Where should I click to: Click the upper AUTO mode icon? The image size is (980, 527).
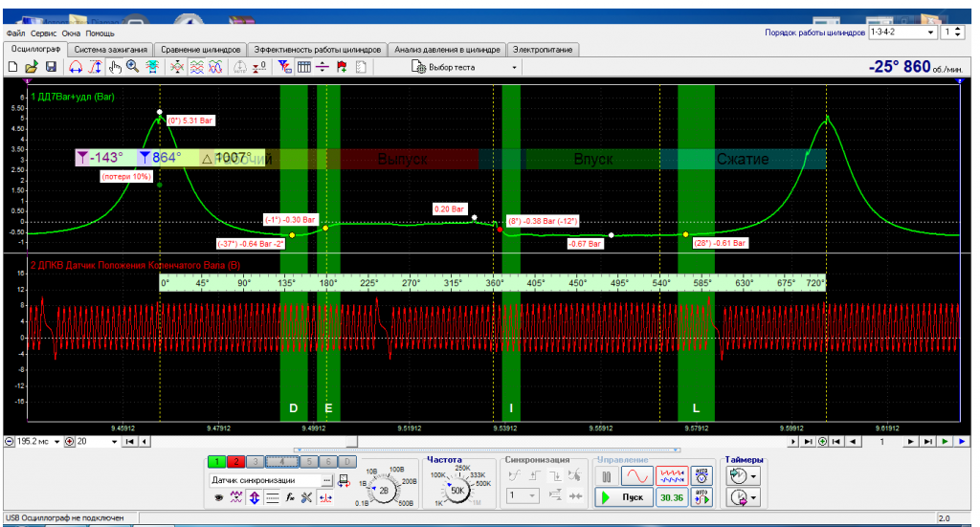702,476
